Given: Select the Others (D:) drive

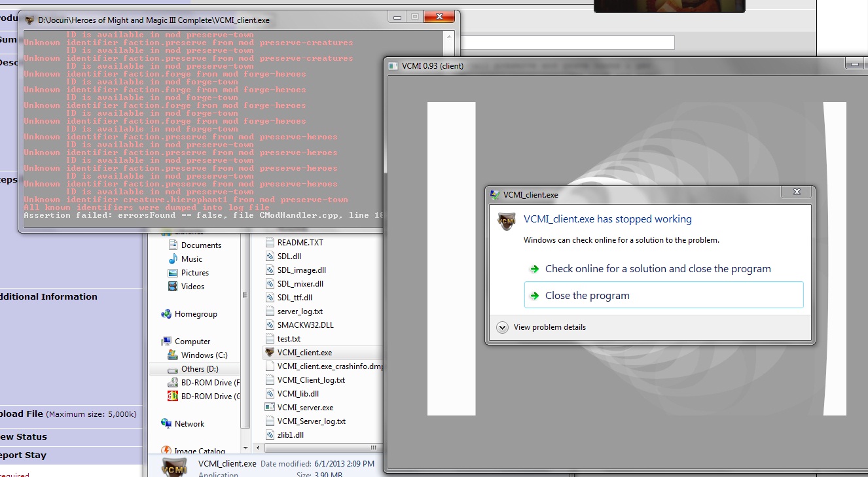Looking at the screenshot, I should 200,369.
